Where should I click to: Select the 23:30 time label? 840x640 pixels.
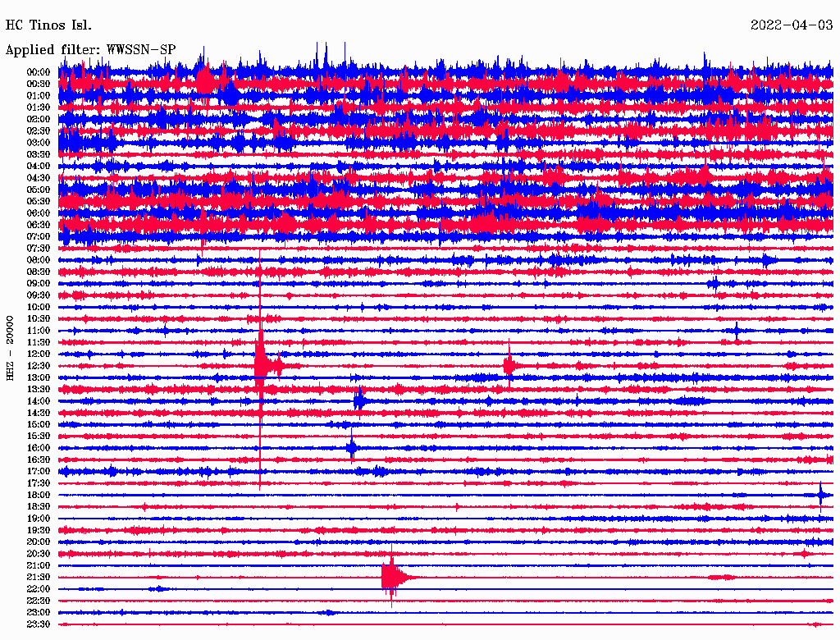(x=39, y=624)
